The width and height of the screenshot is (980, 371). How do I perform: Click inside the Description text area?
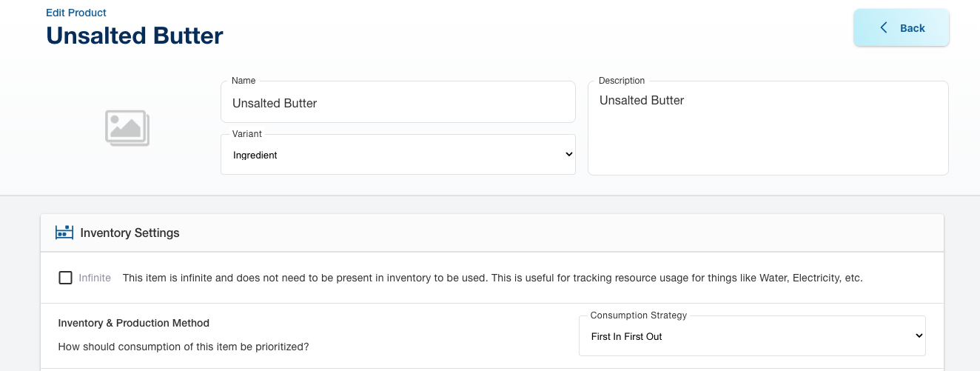(x=768, y=133)
